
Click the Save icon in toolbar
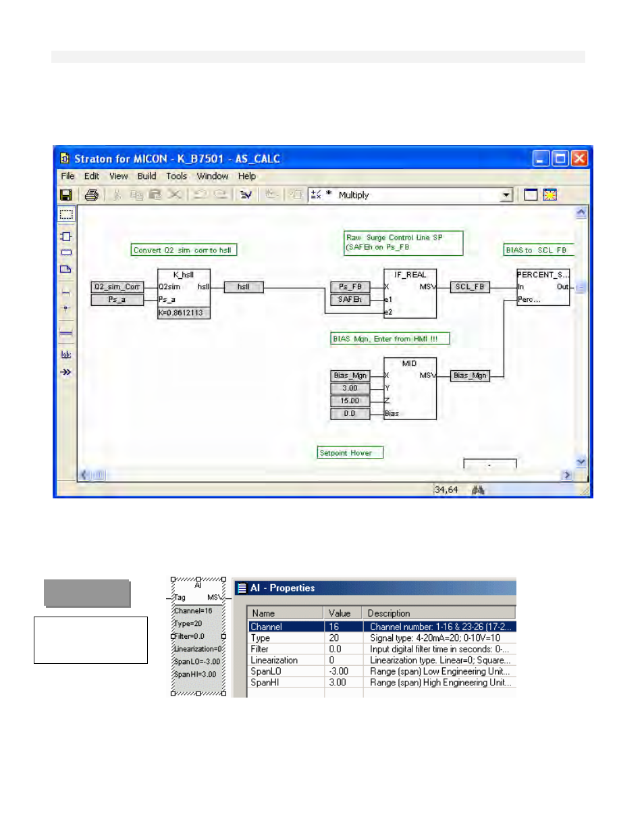pos(65,195)
